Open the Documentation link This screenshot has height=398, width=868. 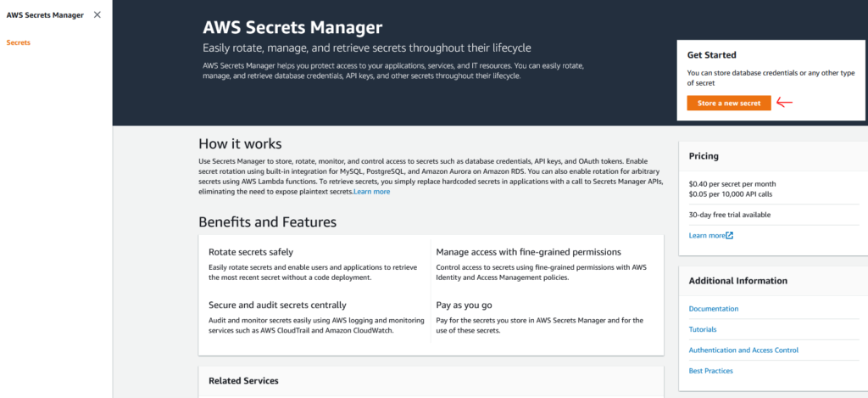click(x=714, y=309)
